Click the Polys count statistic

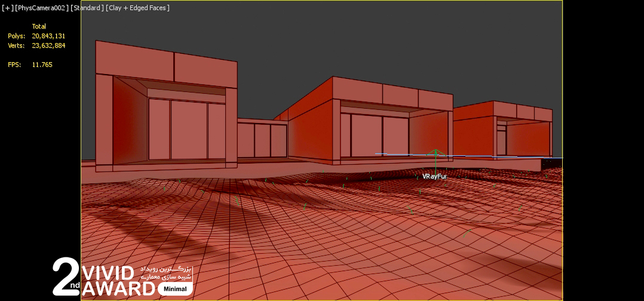click(x=48, y=36)
